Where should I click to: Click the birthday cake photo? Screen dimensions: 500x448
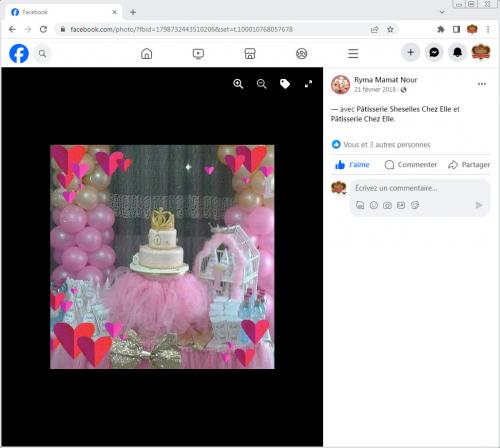[162, 257]
